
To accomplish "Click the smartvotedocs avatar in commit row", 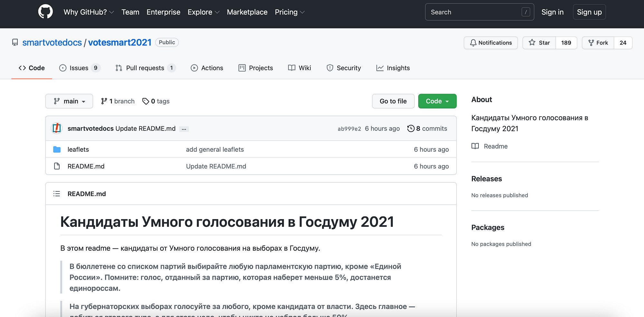I will 57,128.
